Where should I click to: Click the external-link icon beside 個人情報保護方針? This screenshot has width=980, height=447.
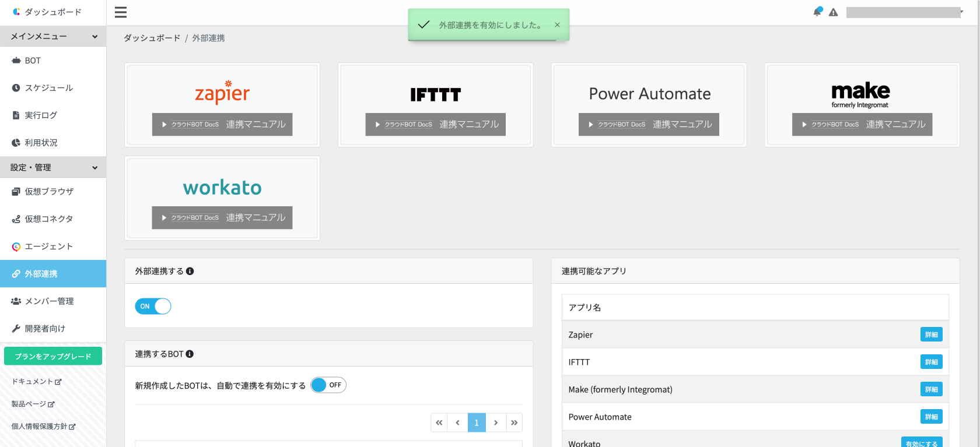point(72,427)
